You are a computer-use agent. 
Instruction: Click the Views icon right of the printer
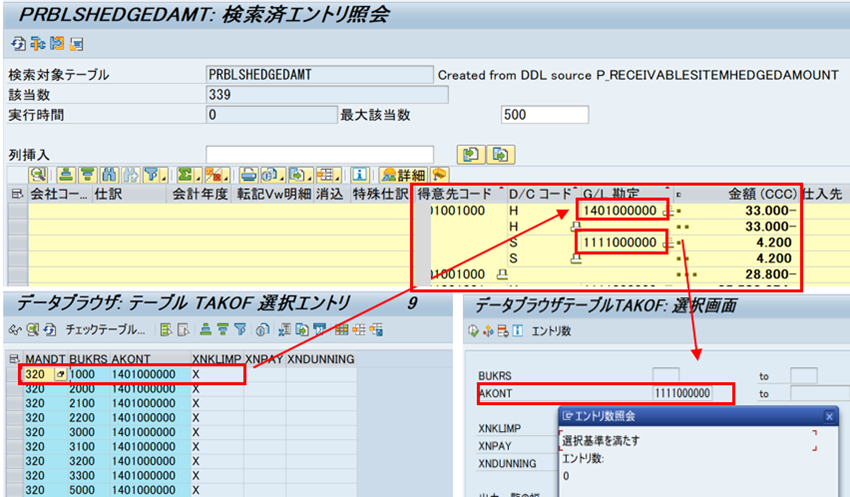tap(269, 175)
